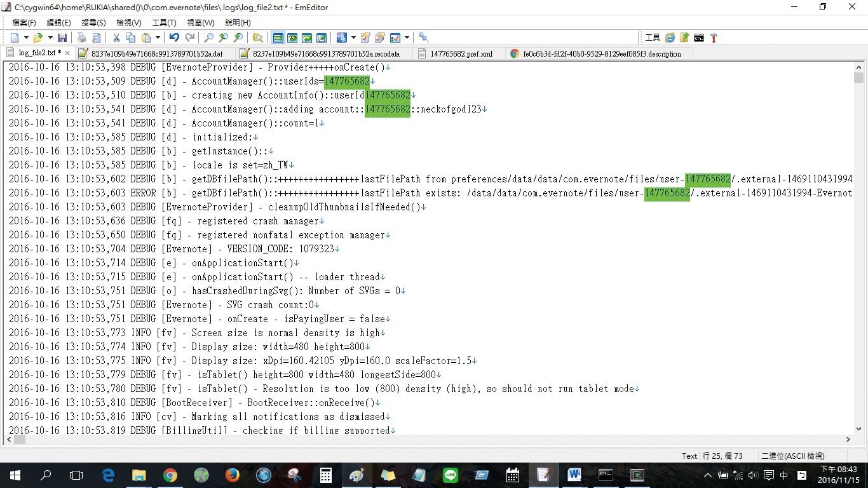
Task: Expand the Paste dropdown arrow
Action: click(158, 37)
